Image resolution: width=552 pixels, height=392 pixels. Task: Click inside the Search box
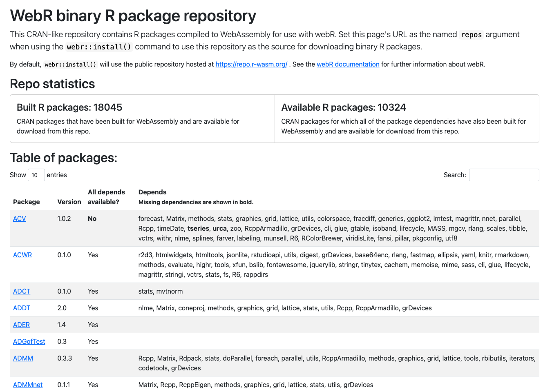click(504, 175)
